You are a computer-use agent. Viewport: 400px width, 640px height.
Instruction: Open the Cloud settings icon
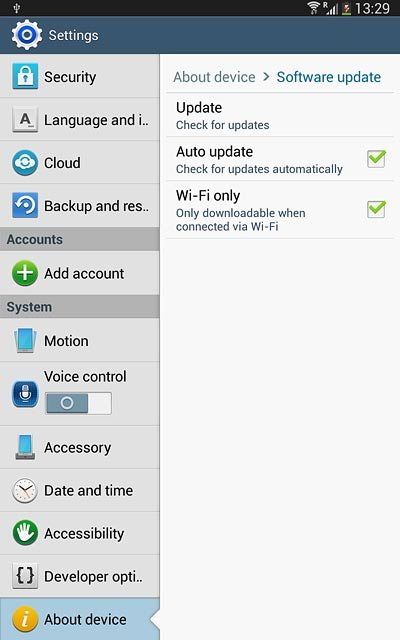pos(25,162)
